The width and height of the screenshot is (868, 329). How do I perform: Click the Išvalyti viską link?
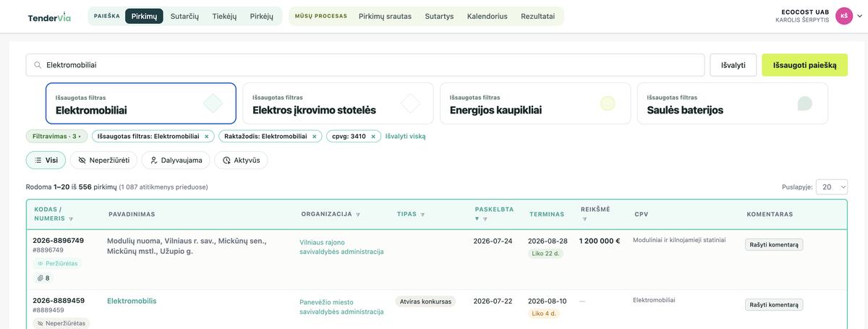click(405, 136)
